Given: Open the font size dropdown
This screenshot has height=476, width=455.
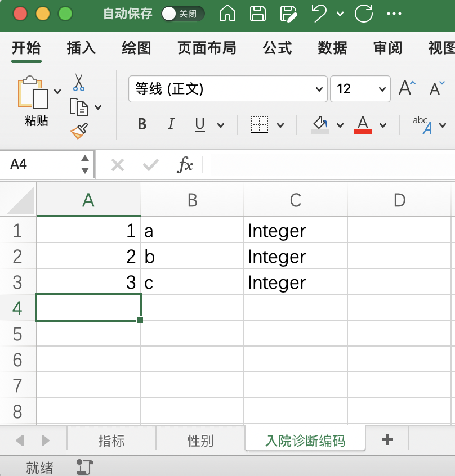Looking at the screenshot, I should tap(382, 89).
